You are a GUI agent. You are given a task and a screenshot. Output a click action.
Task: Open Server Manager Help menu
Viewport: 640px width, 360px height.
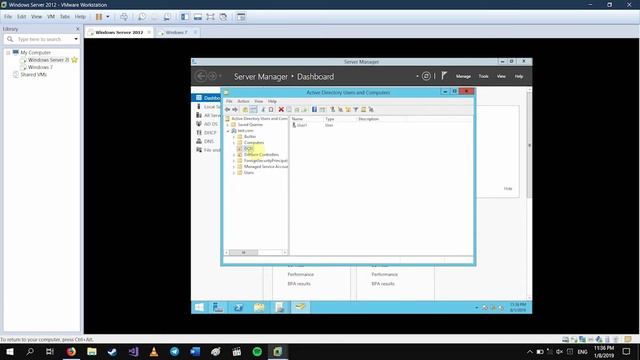pyautogui.click(x=519, y=76)
